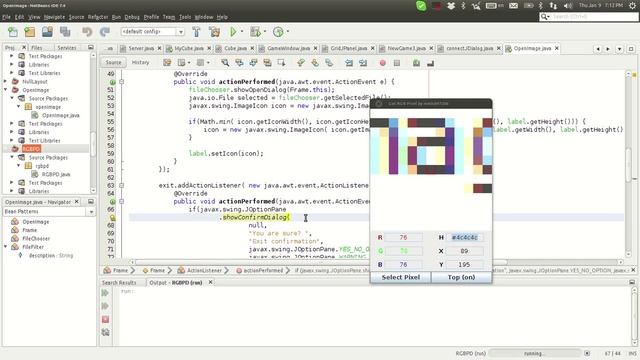Screen dimensions: 640x360
Task: Re-run the project in Output panel
Action: click(x=105, y=293)
